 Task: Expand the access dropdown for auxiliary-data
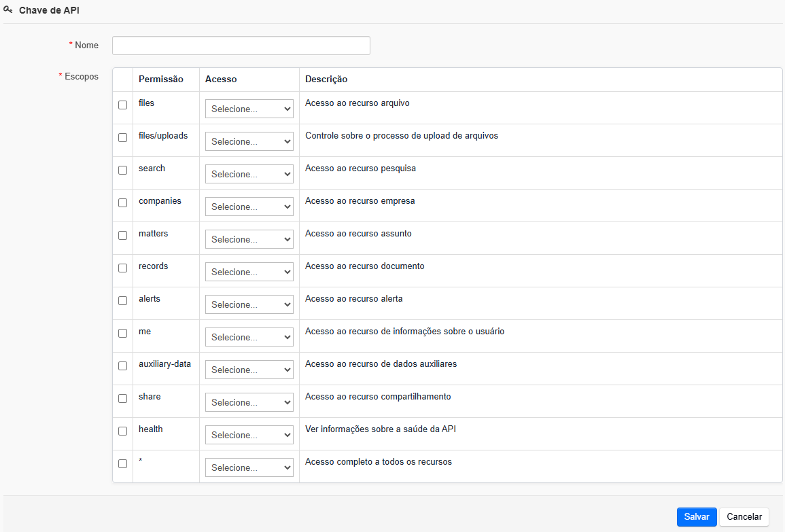(249, 370)
